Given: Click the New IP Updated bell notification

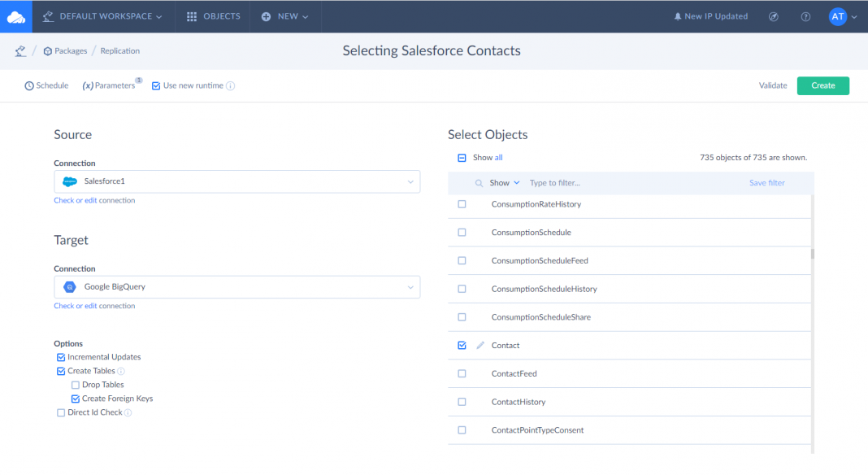Looking at the screenshot, I should pyautogui.click(x=710, y=16).
